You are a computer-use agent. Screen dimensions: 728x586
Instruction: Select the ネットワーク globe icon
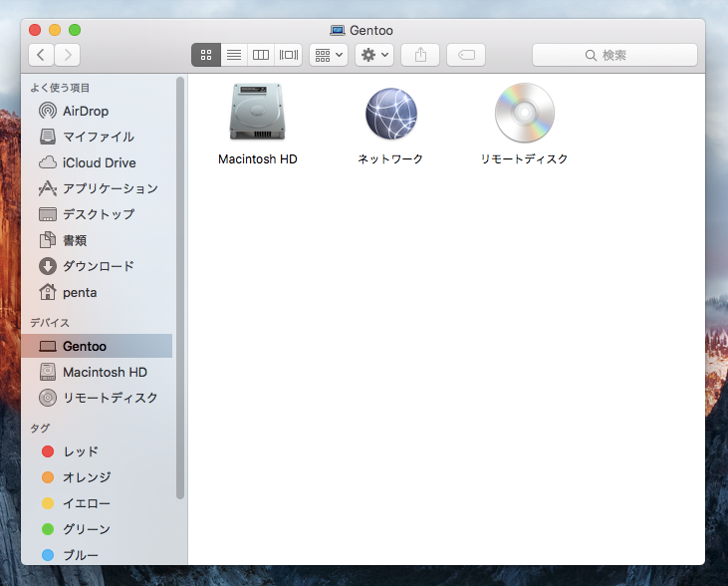click(391, 114)
